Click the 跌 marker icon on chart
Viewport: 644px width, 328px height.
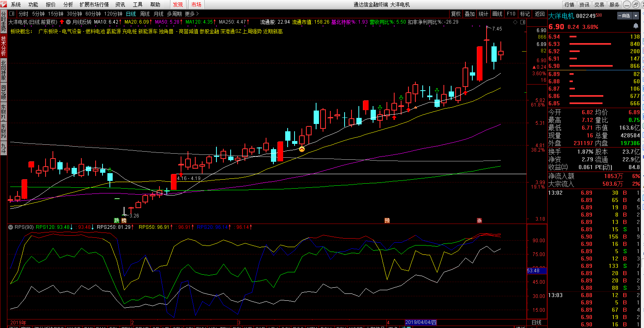click(116, 220)
